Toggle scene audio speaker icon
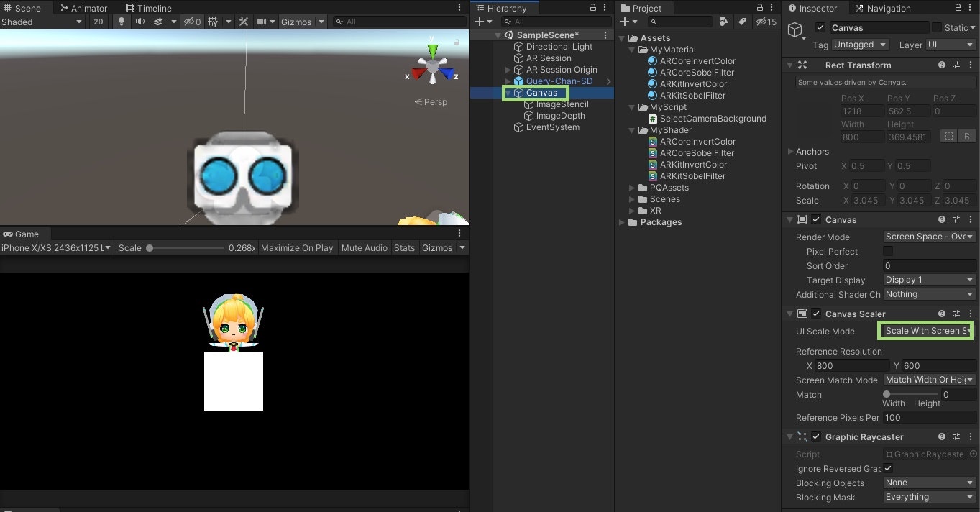The width and height of the screenshot is (980, 512). (x=139, y=22)
